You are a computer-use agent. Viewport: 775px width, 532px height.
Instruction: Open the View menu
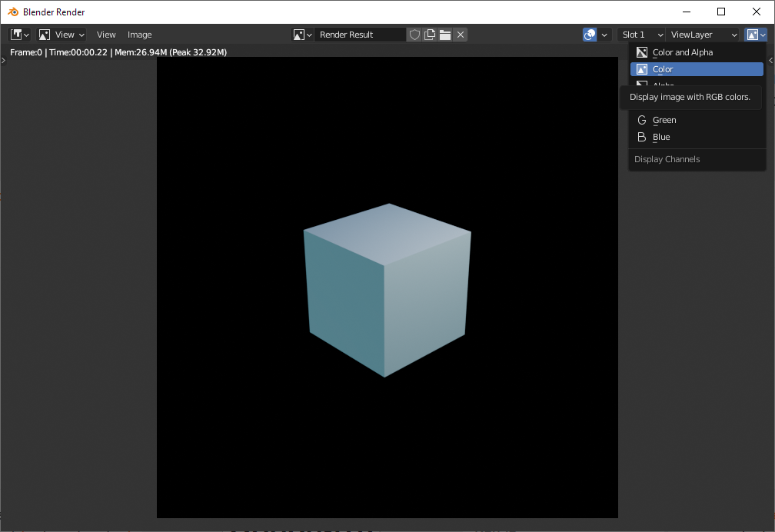[106, 35]
